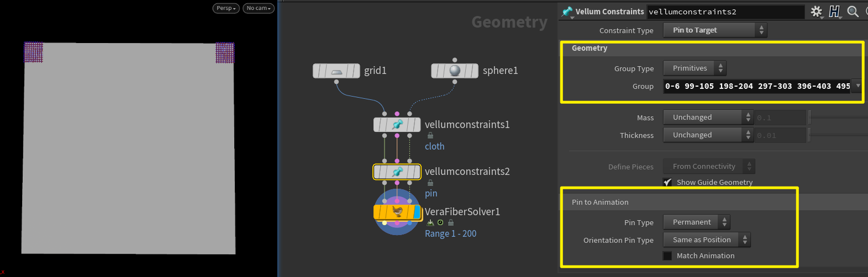Click the Thickness parameter label
This screenshot has height=277, width=868.
pyautogui.click(x=636, y=135)
